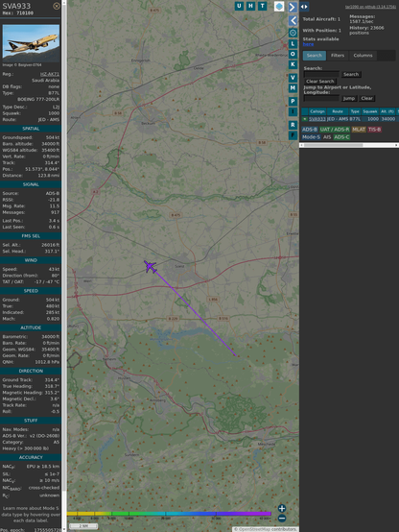399x532 pixels.
Task: Switch to the Filters tab
Action: 338,56
